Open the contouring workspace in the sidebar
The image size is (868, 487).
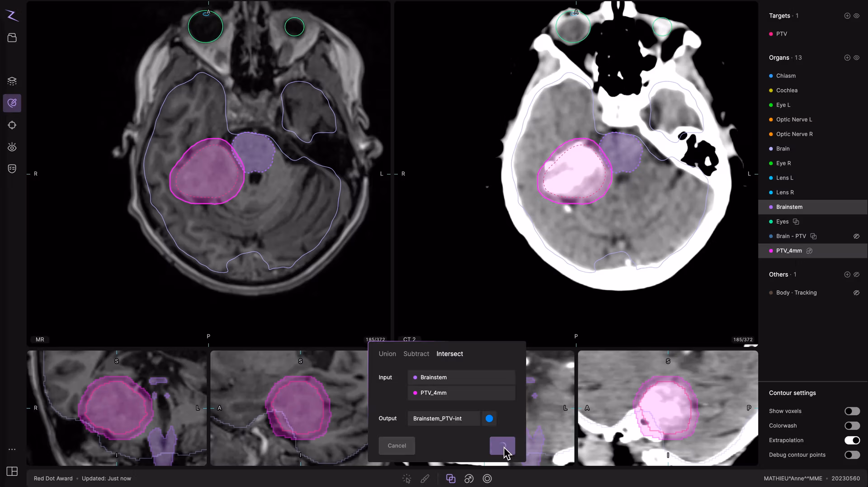pos(12,103)
